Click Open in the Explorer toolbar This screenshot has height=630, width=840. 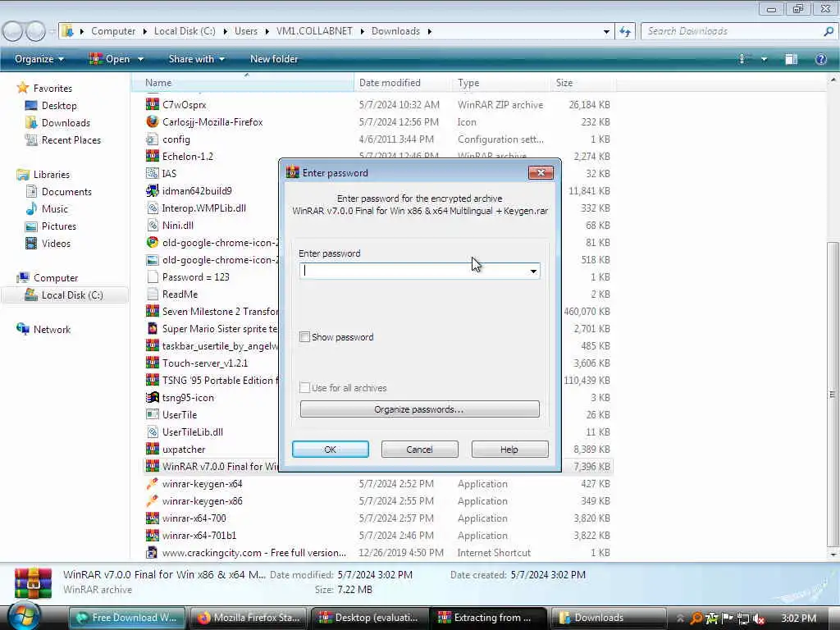point(110,59)
